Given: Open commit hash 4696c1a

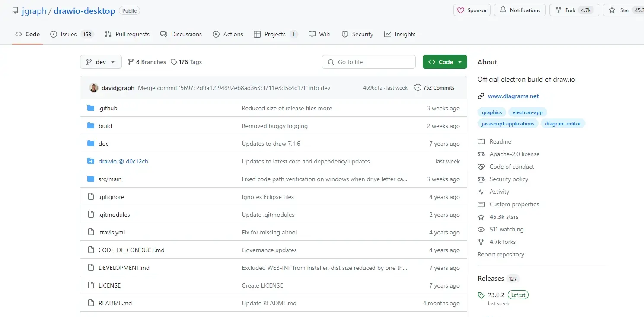Looking at the screenshot, I should tap(373, 88).
